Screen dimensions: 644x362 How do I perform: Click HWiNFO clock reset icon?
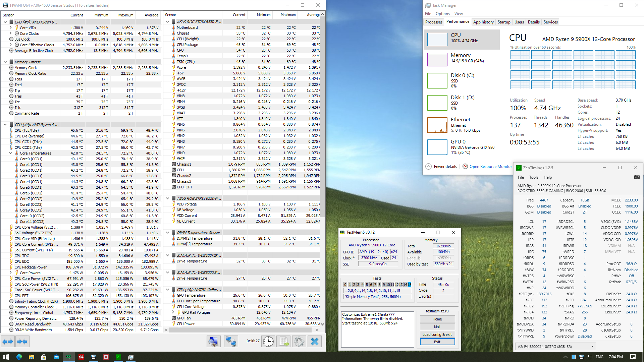(x=268, y=342)
